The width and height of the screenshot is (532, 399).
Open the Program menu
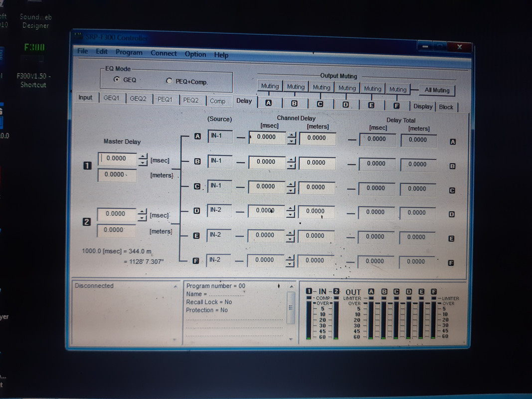tap(129, 52)
